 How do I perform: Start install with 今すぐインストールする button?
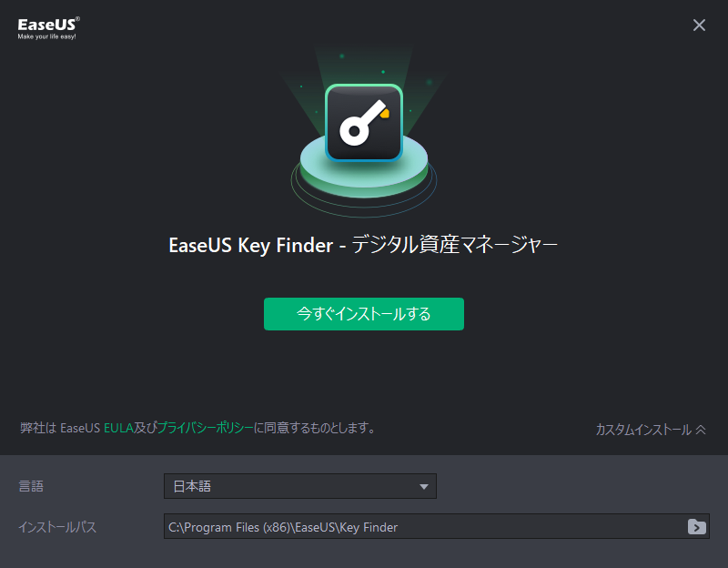(364, 314)
